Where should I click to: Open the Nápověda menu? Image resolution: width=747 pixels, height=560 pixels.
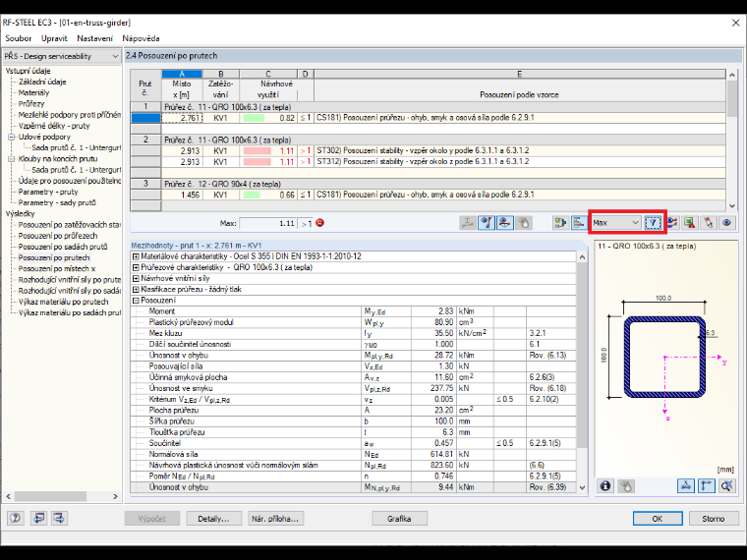[x=141, y=38]
